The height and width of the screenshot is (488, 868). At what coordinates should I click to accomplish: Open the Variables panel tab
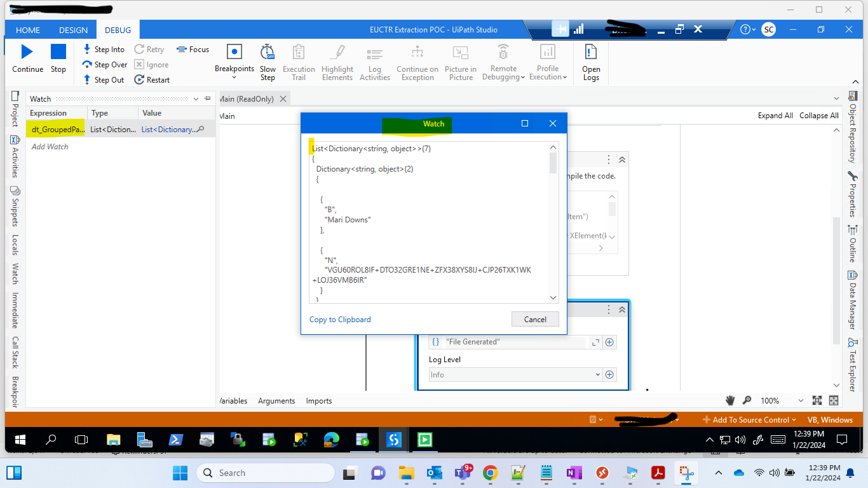click(233, 401)
